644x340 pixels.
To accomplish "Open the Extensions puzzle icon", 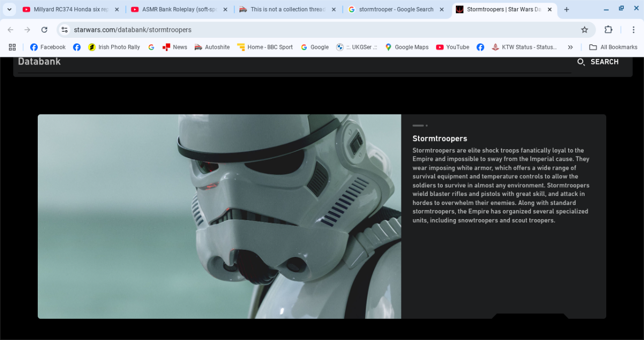I will tap(608, 30).
